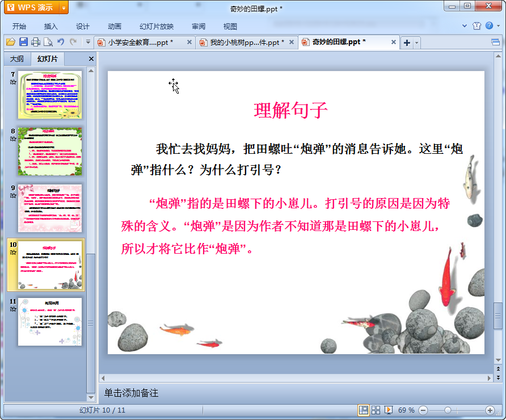This screenshot has height=420, width=506.
Task: Switch to the 大纲 outline tab
Action: point(17,59)
